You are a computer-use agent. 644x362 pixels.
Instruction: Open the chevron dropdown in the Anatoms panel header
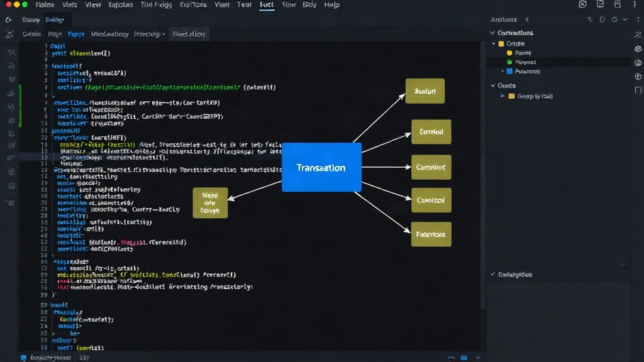point(625,19)
